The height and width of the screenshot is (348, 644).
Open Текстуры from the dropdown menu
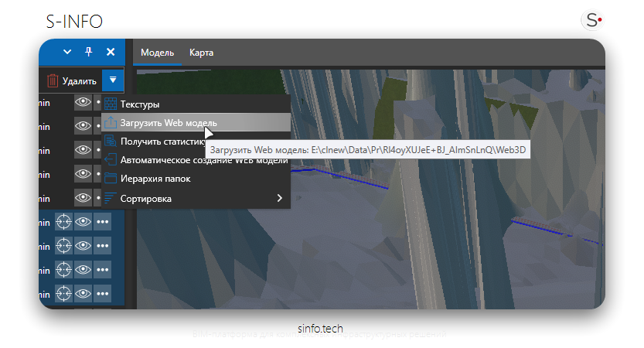[139, 104]
